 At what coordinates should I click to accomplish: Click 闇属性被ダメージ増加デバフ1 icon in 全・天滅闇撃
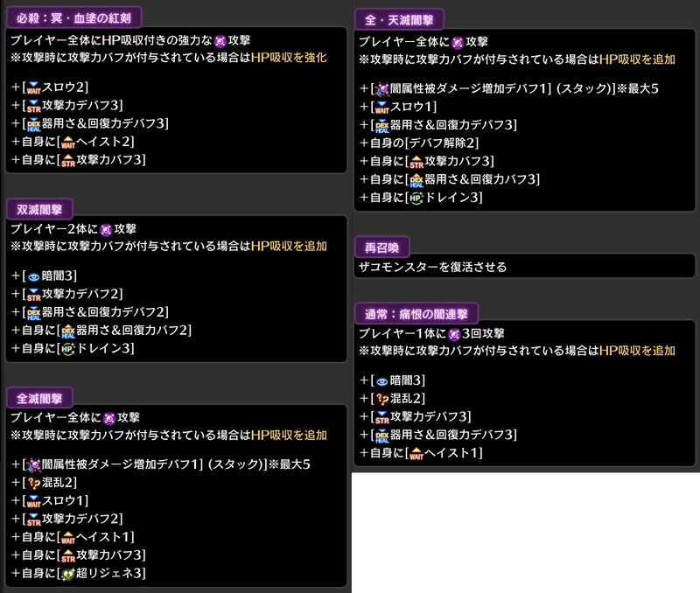point(381,87)
